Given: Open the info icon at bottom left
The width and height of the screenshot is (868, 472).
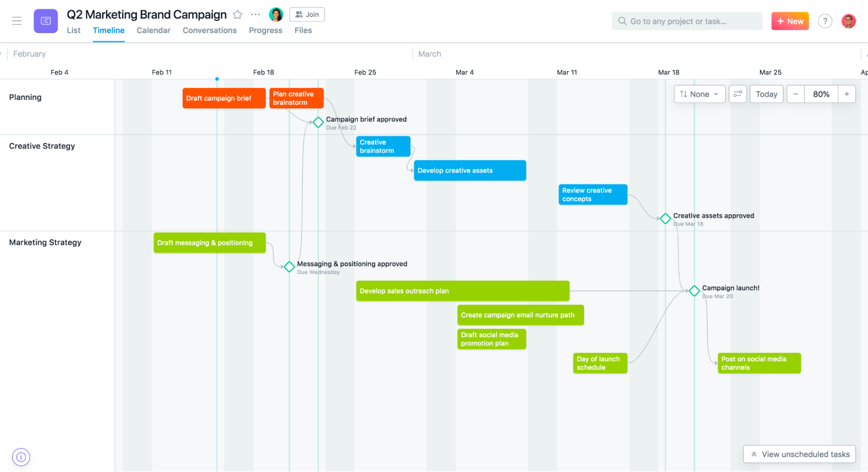Looking at the screenshot, I should click(21, 457).
